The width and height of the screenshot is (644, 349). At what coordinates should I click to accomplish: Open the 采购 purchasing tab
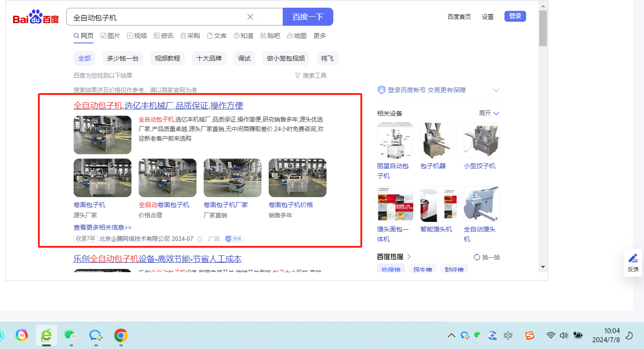(x=190, y=36)
